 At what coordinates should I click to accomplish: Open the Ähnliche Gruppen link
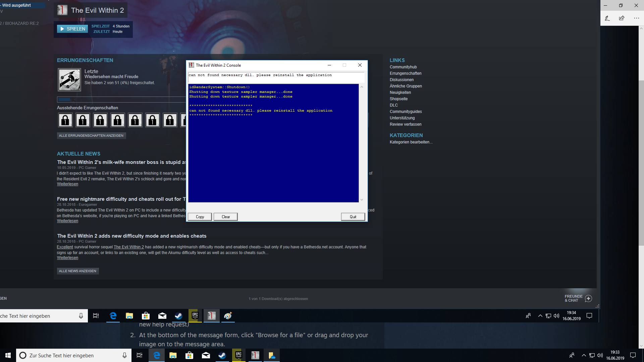coord(406,86)
